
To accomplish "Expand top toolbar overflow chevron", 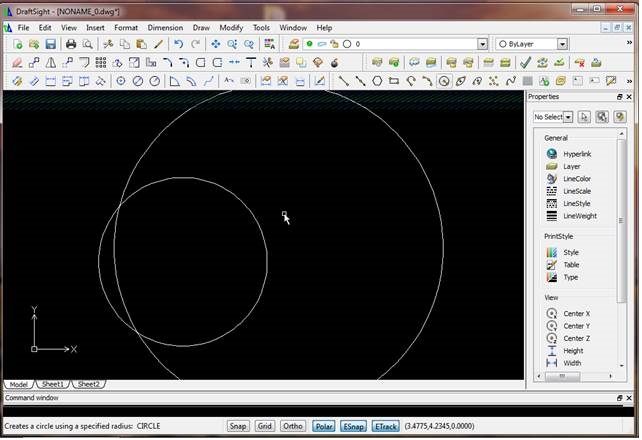I will pos(629,43).
